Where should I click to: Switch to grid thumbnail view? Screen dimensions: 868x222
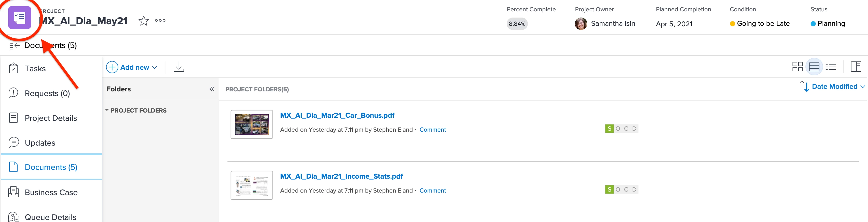point(797,67)
